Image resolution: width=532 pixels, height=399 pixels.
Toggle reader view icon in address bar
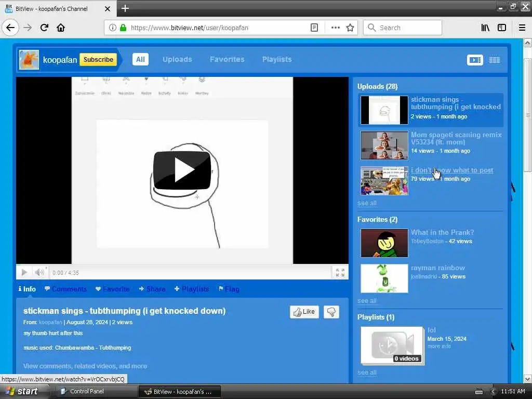(314, 28)
